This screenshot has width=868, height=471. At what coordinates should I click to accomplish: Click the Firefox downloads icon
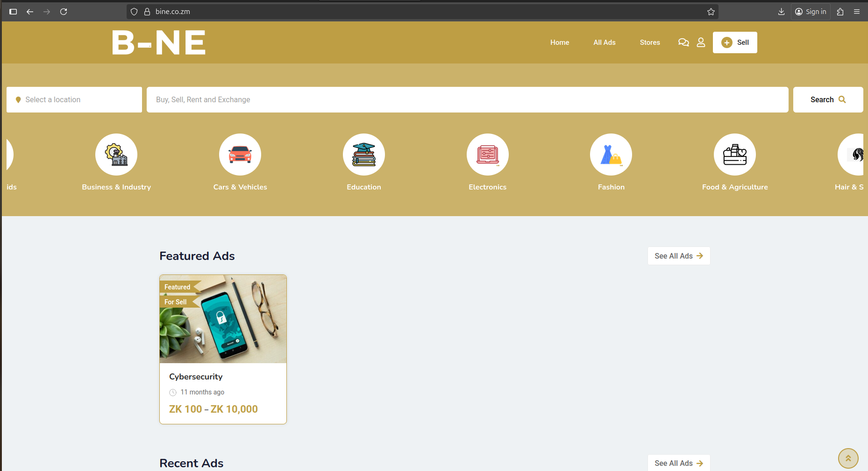pyautogui.click(x=781, y=11)
